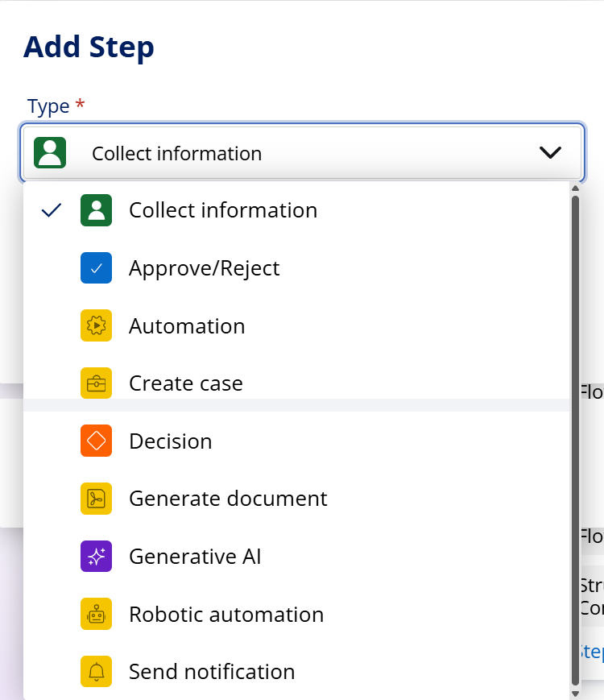The image size is (604, 700).
Task: Select the briefcase icon for Create case
Action: point(96,383)
